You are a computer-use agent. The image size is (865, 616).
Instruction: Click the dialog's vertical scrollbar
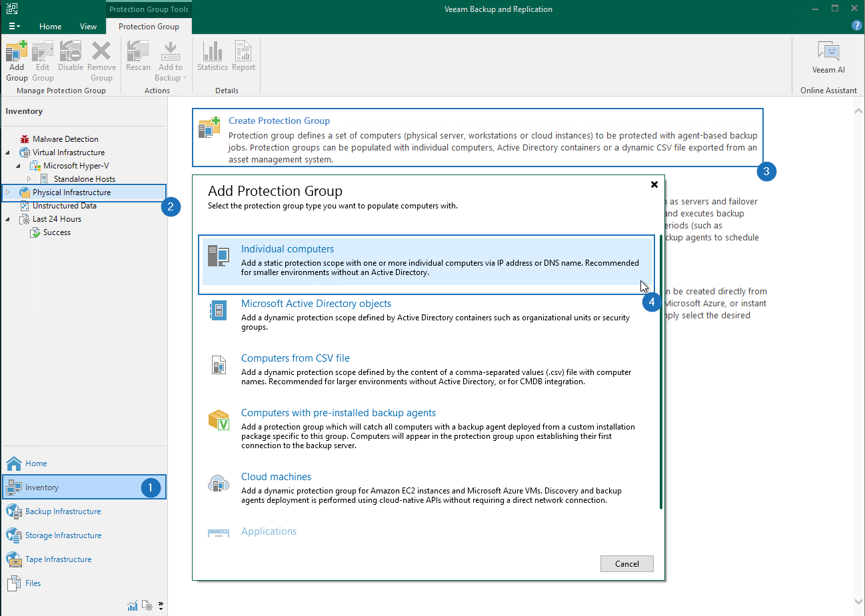coord(661,372)
